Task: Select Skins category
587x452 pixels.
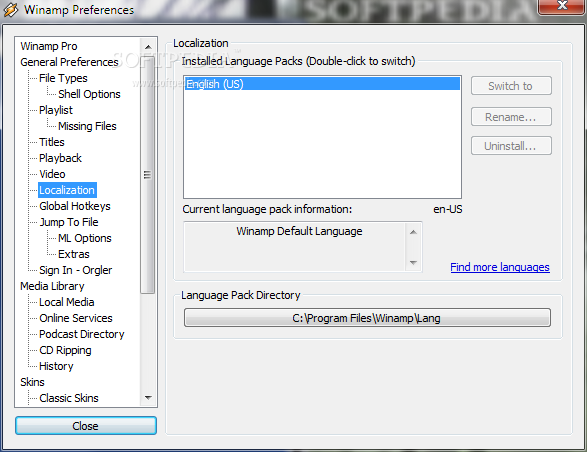Action: click(x=32, y=382)
